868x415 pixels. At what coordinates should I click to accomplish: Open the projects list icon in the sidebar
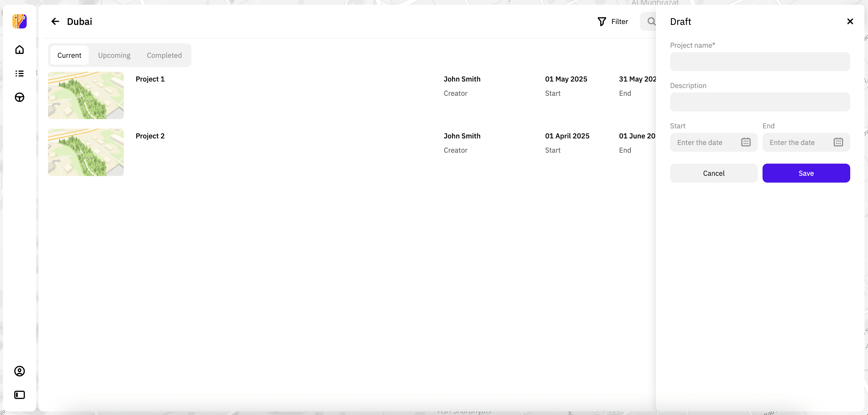(19, 74)
